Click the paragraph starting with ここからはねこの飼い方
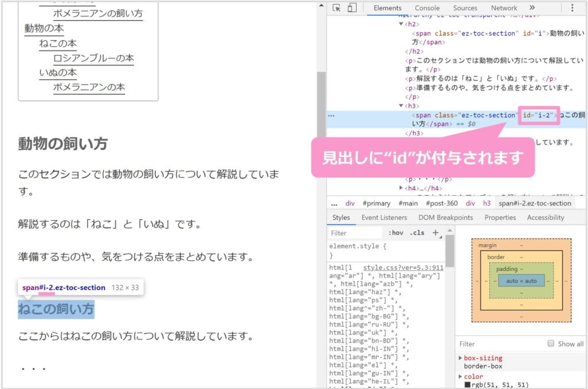Image resolution: width=588 pixels, height=389 pixels. click(x=136, y=336)
